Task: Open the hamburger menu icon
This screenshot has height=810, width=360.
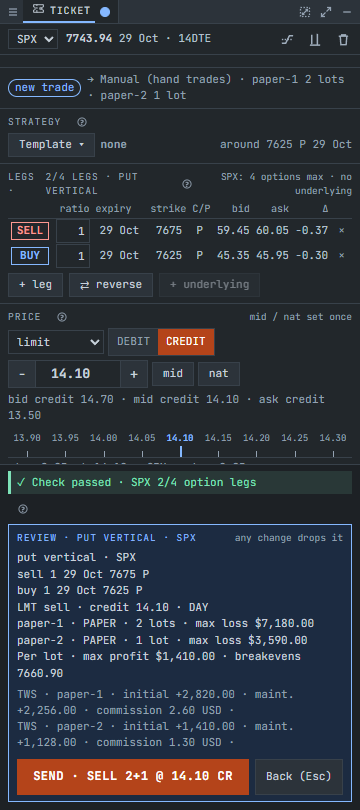Action: (13, 11)
